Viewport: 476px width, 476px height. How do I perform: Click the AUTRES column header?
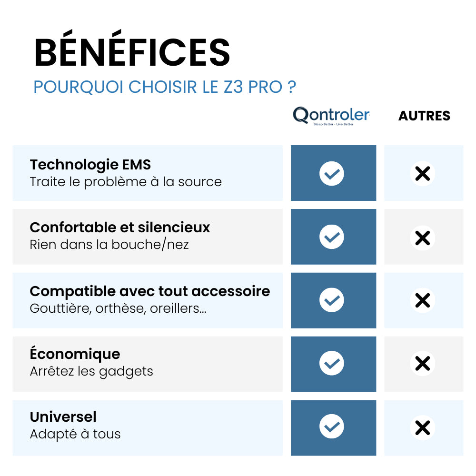coord(424,116)
